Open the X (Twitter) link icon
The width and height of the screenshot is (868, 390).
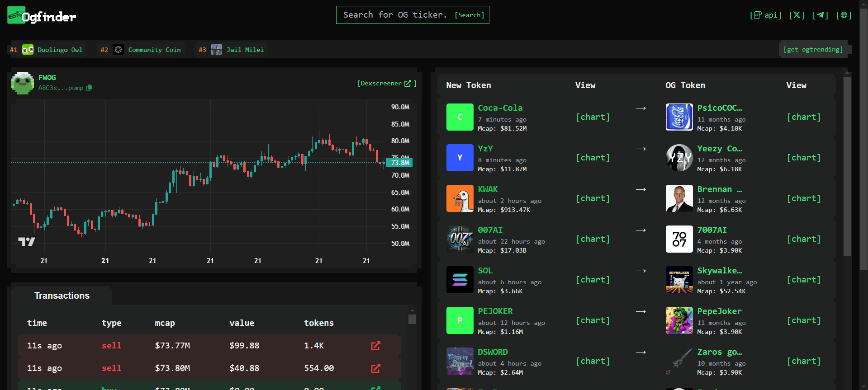coord(797,15)
